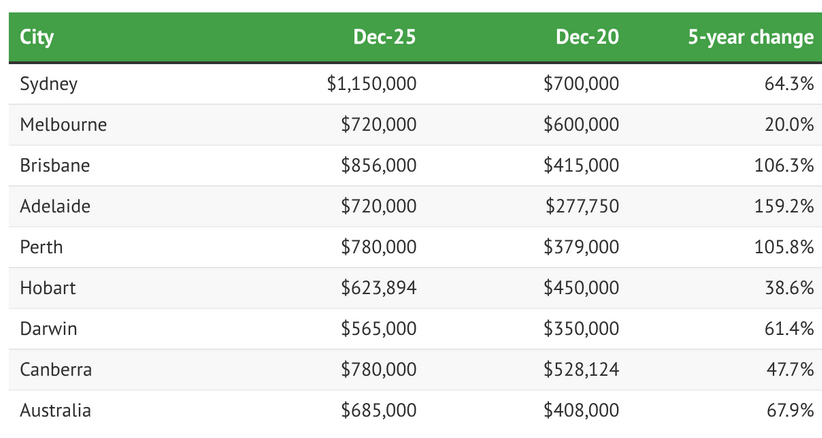This screenshot has height=438, width=822.
Task: Click the Dec-20 column header
Action: pos(587,38)
